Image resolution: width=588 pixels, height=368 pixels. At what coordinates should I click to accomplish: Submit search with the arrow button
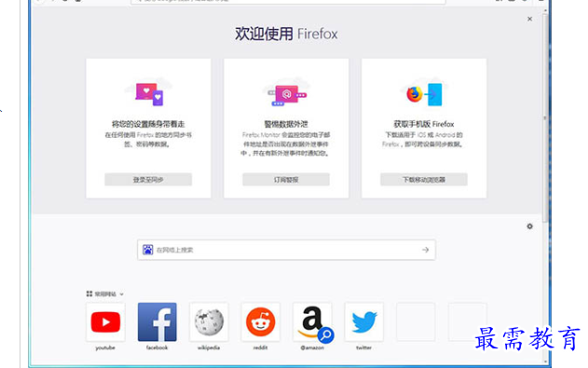425,250
